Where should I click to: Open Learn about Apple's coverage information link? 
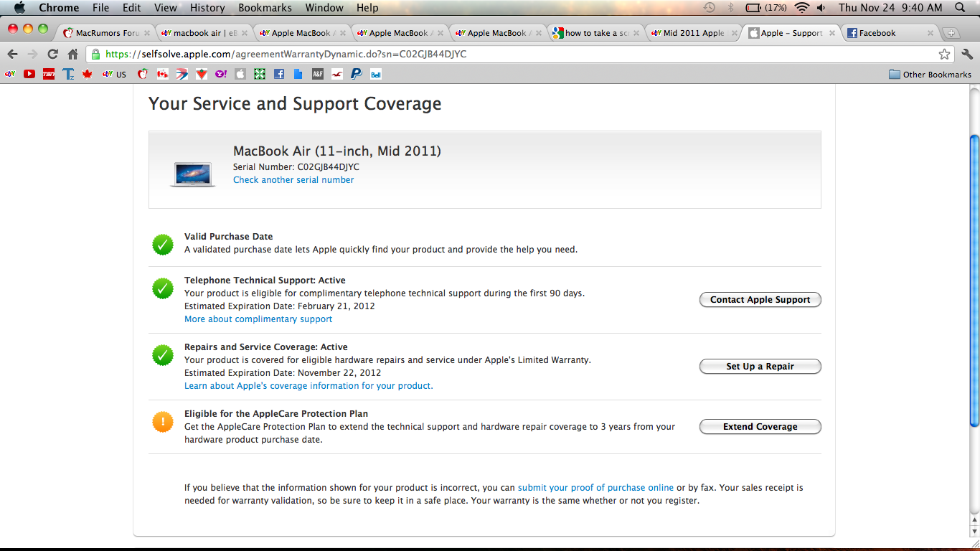point(308,386)
